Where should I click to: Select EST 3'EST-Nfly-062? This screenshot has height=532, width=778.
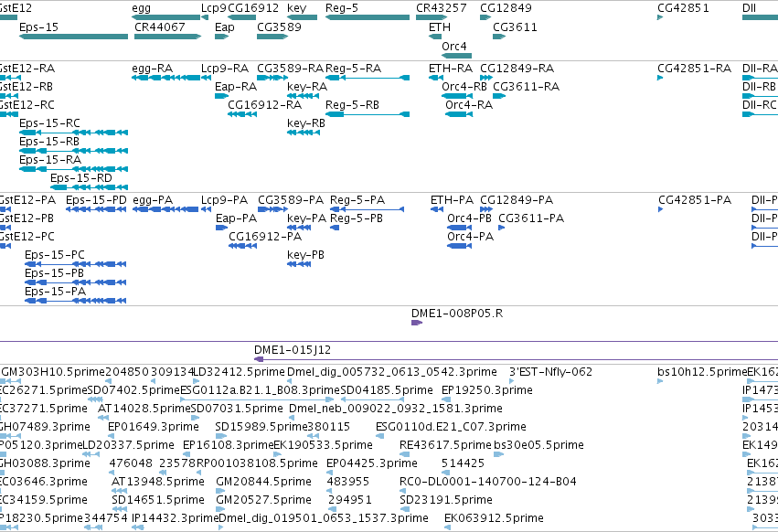(512, 381)
